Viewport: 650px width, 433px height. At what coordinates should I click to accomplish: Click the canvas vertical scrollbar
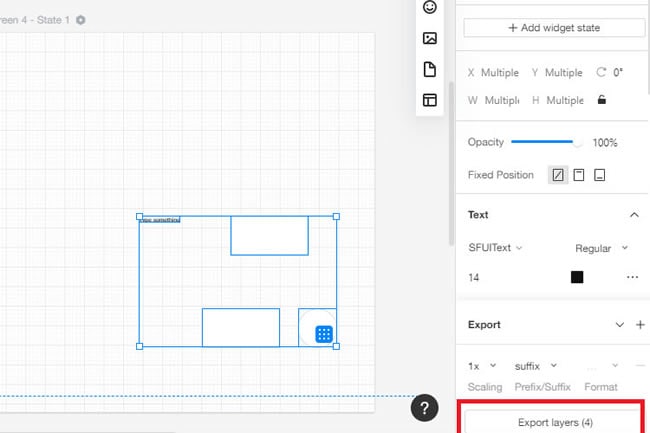(x=451, y=164)
